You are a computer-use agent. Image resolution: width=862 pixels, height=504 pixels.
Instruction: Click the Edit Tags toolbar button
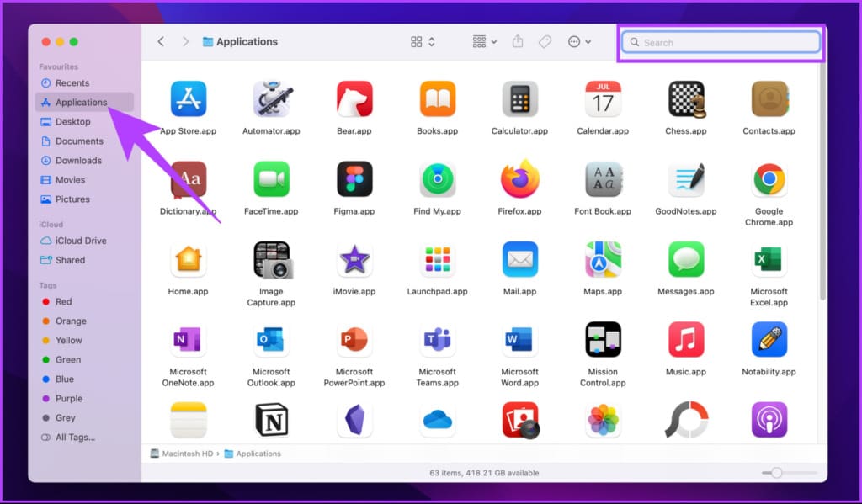click(x=545, y=42)
